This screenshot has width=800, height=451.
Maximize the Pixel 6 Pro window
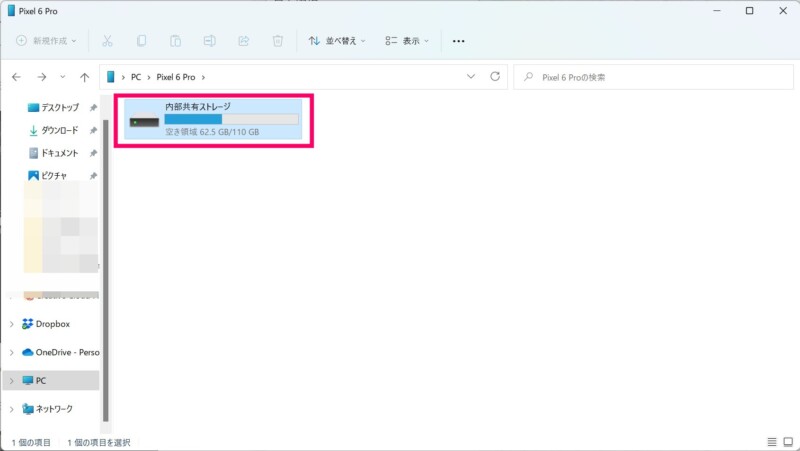pos(749,11)
